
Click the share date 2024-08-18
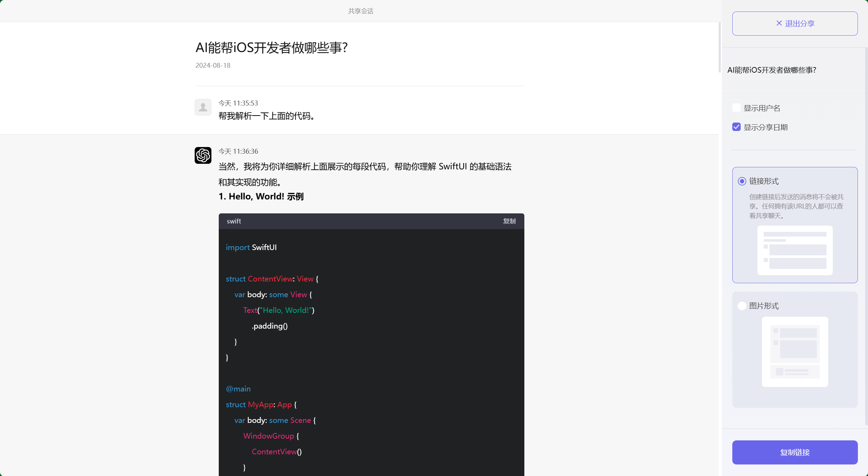[x=212, y=65]
